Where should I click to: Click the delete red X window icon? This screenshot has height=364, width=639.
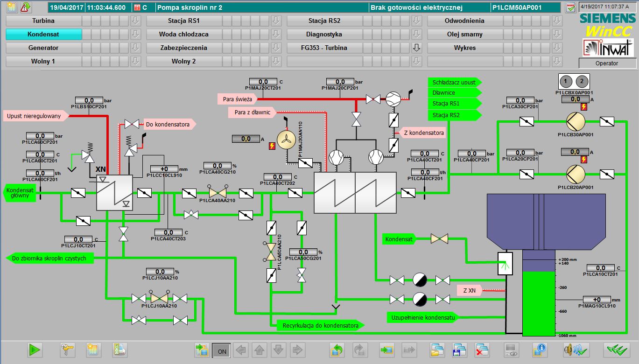click(482, 350)
